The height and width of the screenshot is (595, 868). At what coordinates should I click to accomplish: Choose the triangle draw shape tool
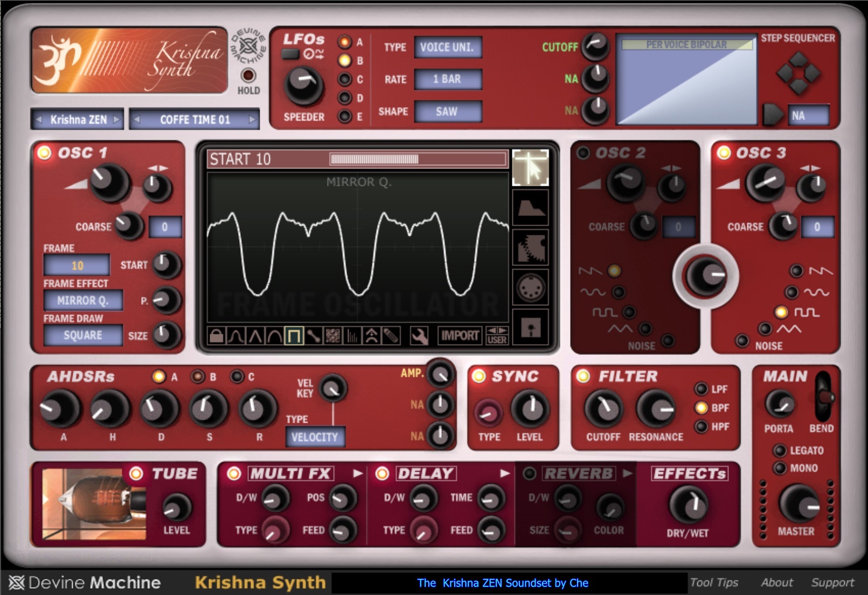(255, 336)
